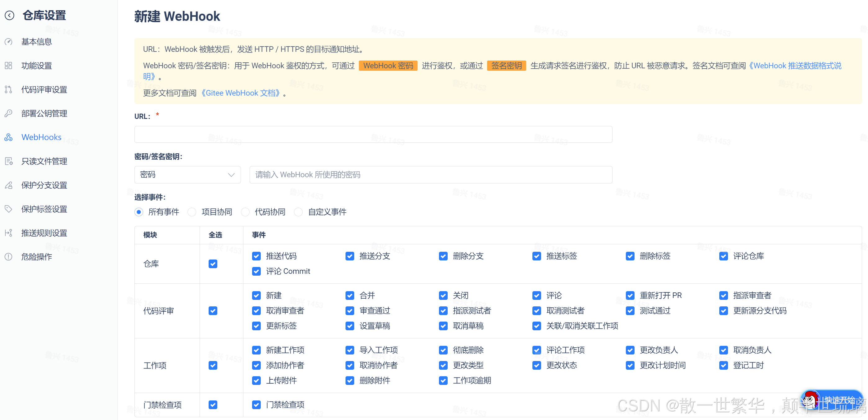Select the 自定义事件 radio button

click(298, 212)
